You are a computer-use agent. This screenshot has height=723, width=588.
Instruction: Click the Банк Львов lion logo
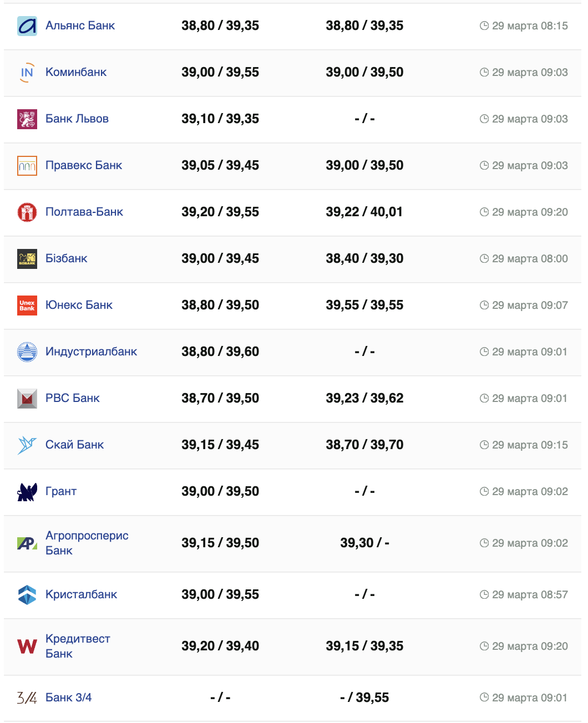coord(27,119)
